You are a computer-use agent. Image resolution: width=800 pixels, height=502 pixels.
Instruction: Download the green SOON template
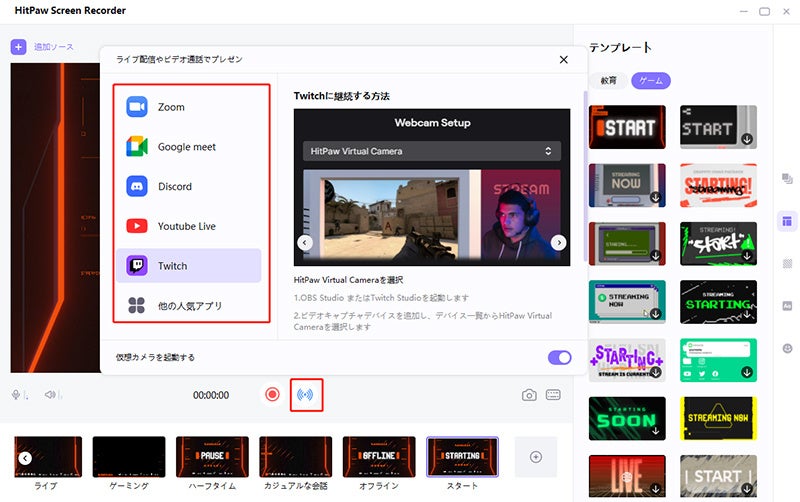coord(656,431)
